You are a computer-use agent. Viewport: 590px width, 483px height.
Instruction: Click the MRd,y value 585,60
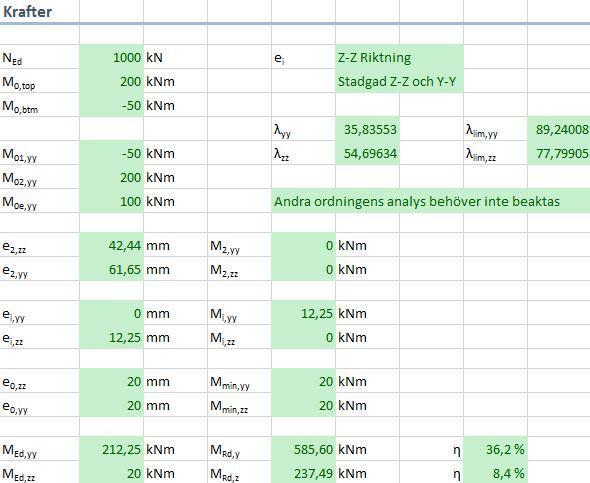click(x=303, y=449)
